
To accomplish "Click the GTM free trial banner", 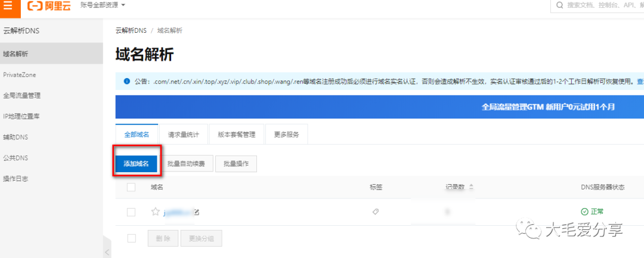I will tap(379, 107).
